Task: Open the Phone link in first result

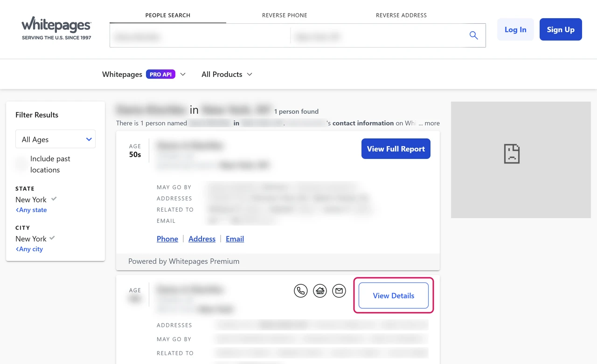Action: [x=167, y=239]
